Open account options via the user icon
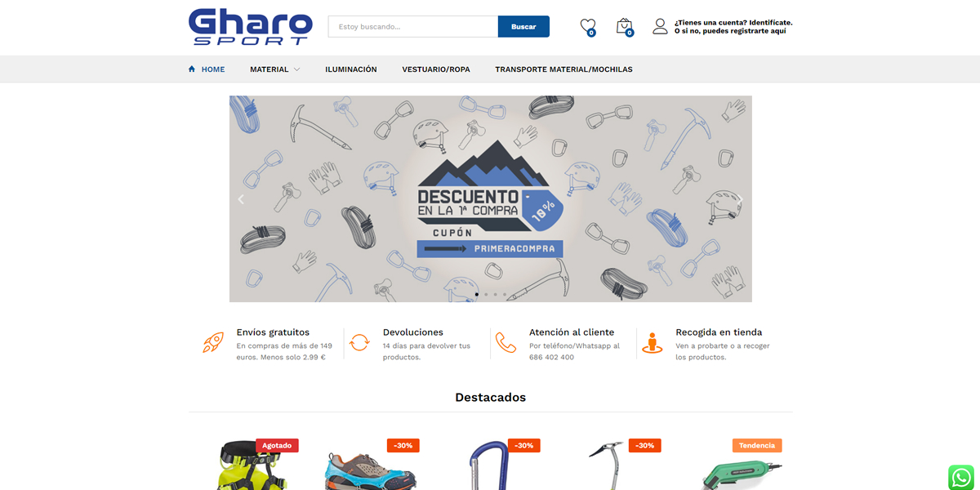980x490 pixels. click(660, 25)
